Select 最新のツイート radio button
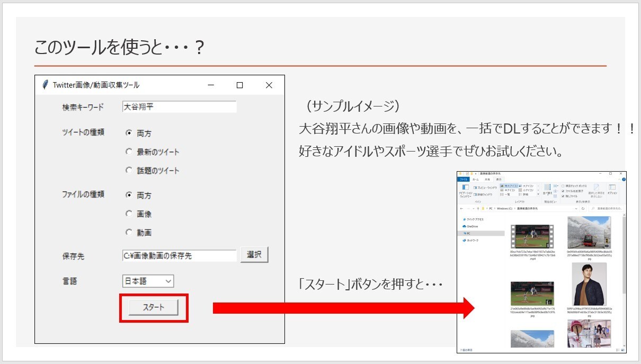This screenshot has height=364, width=641. tap(129, 152)
